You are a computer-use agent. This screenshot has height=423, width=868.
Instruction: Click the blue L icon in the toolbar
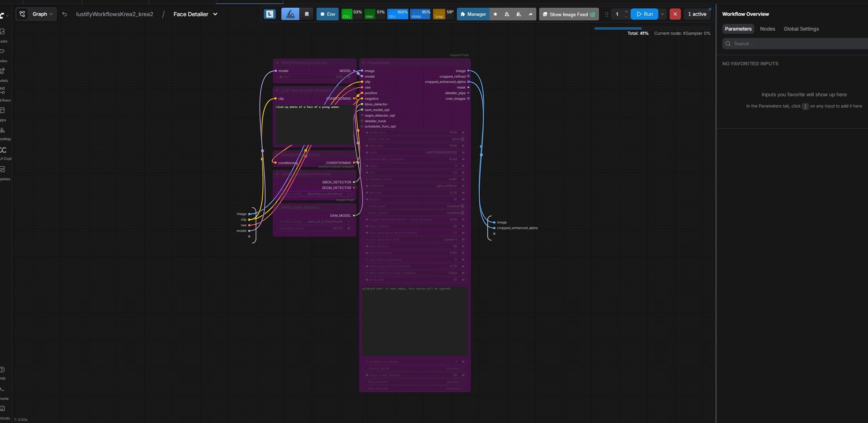(270, 14)
